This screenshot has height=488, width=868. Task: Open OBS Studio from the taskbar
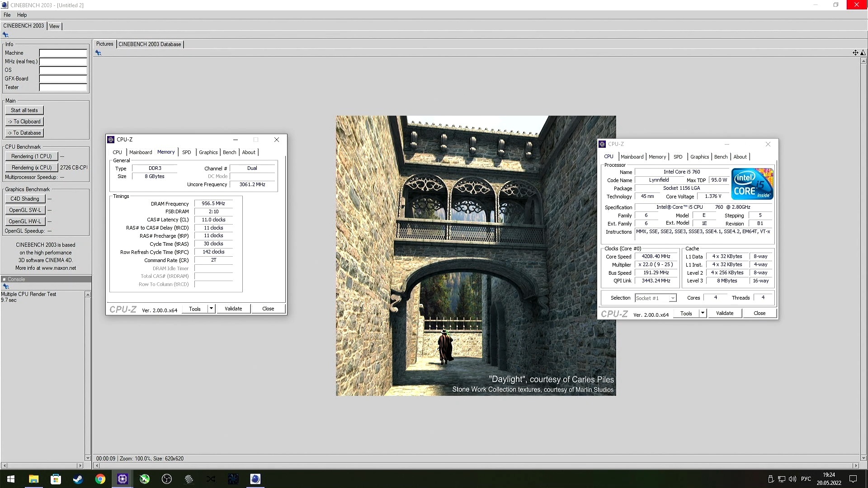[x=166, y=479]
